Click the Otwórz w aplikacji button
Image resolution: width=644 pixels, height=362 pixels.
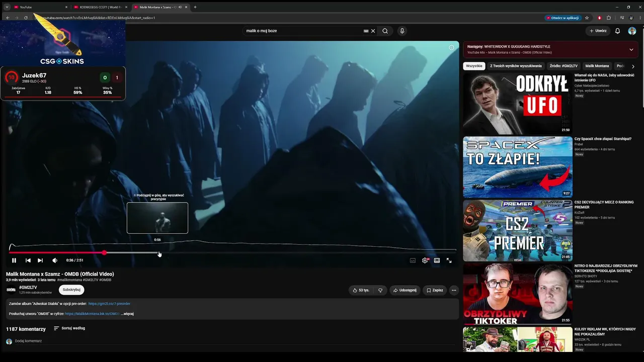click(562, 18)
